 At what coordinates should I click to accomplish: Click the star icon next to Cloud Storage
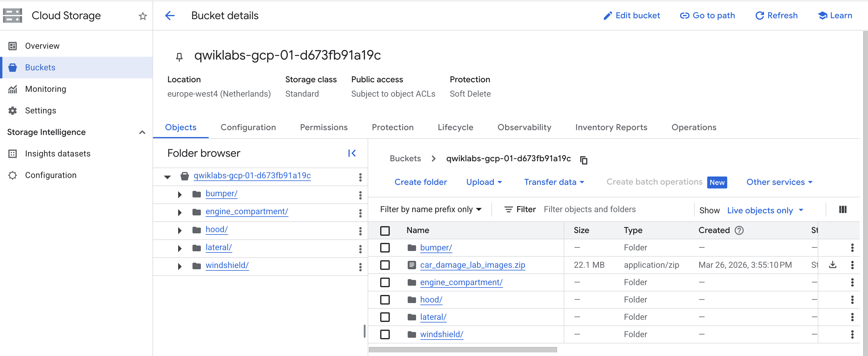pyautogui.click(x=143, y=16)
